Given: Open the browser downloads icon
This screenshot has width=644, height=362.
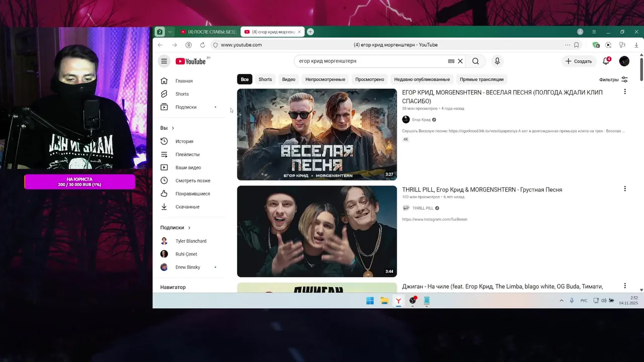Looking at the screenshot, I should click(x=636, y=45).
